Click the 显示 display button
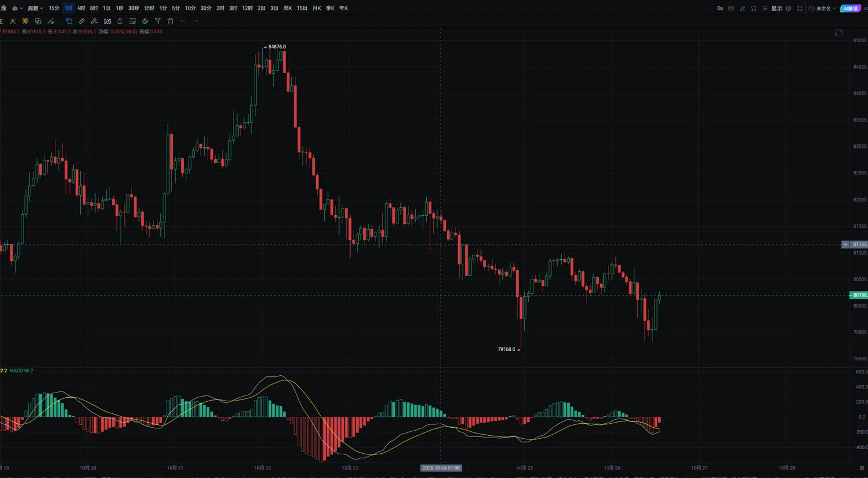 click(x=777, y=9)
